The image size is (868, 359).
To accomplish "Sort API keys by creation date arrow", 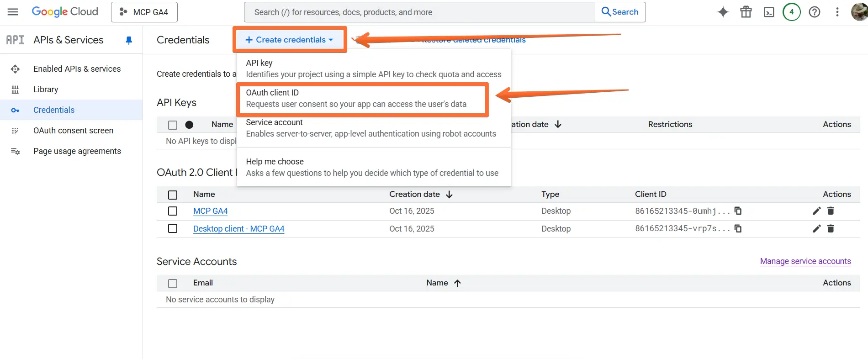I will click(x=558, y=124).
